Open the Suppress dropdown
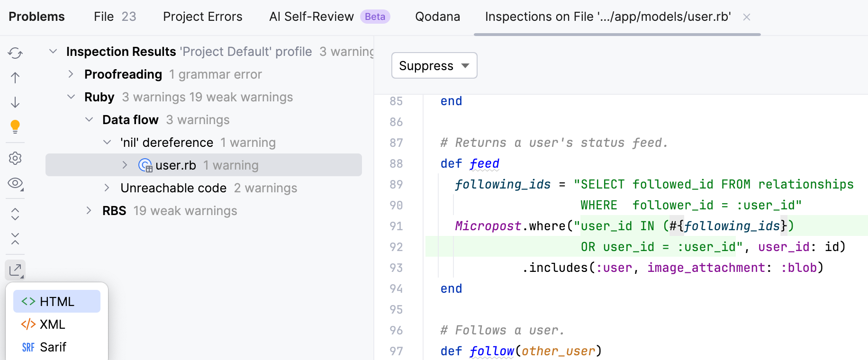Viewport: 868px width, 360px height. 434,66
